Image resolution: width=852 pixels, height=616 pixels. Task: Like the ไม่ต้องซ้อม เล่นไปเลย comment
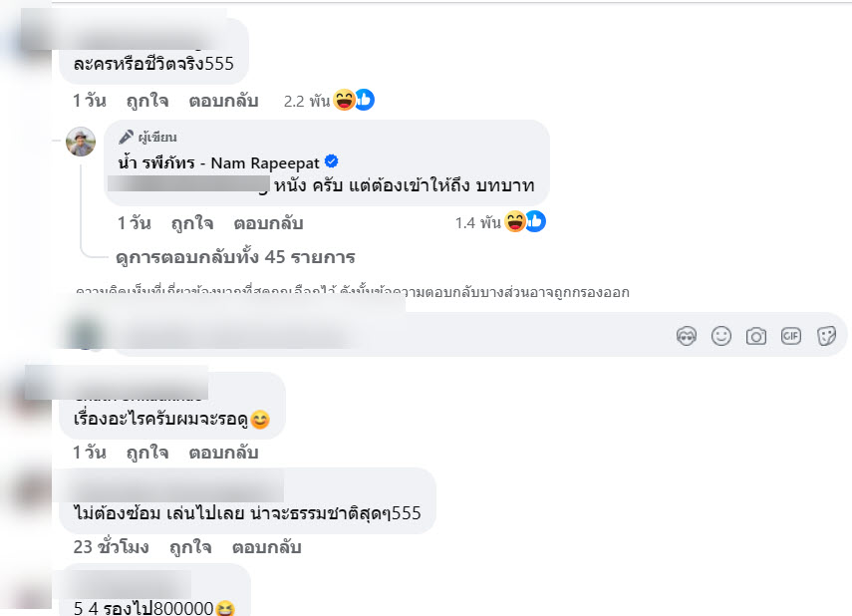coord(190,547)
